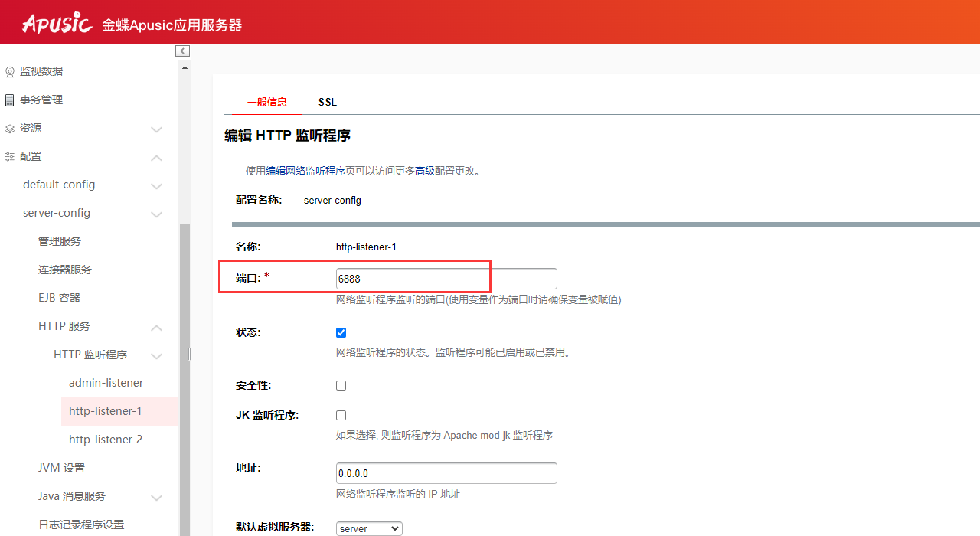The height and width of the screenshot is (536, 980).
Task: Expand the default-config tree node
Action: [x=156, y=186]
